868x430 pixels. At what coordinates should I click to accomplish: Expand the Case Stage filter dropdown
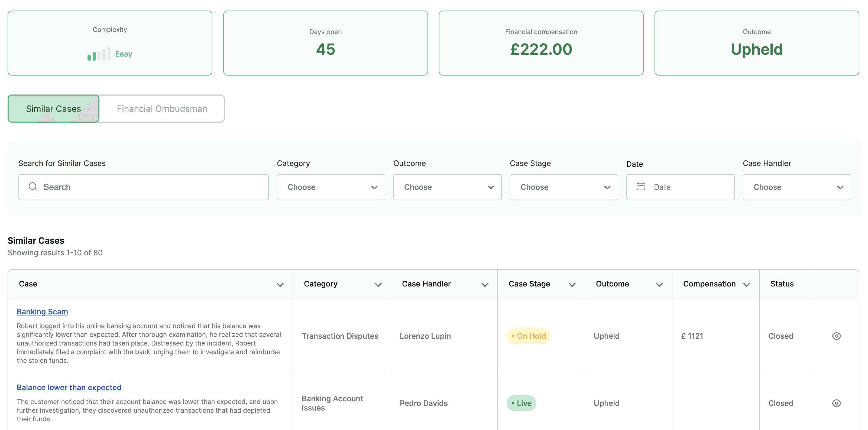tap(563, 187)
